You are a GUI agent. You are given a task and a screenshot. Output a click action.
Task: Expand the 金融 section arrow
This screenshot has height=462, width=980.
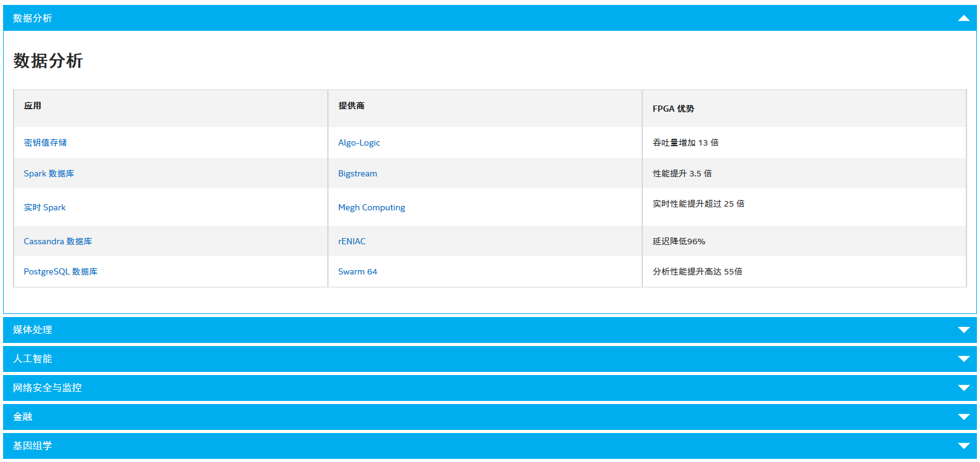(964, 417)
